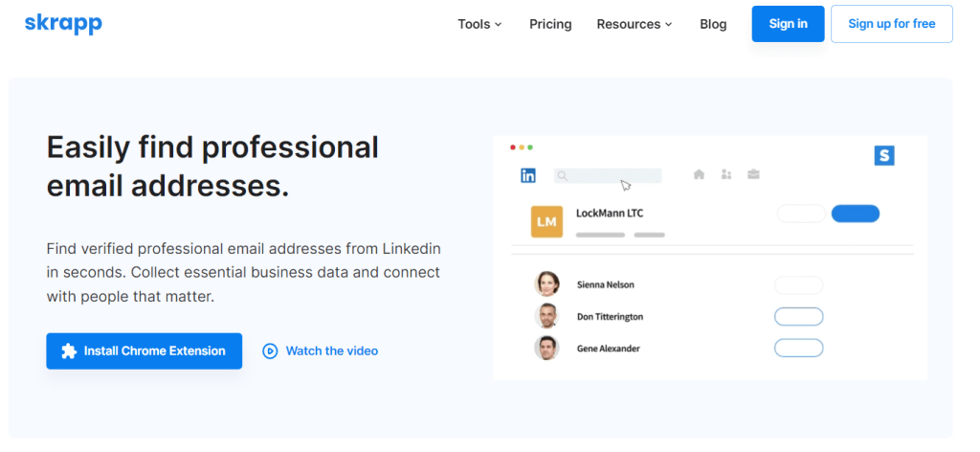This screenshot has width=980, height=452.
Task: Click the LinkedIn icon in the mockup
Action: coord(528,175)
